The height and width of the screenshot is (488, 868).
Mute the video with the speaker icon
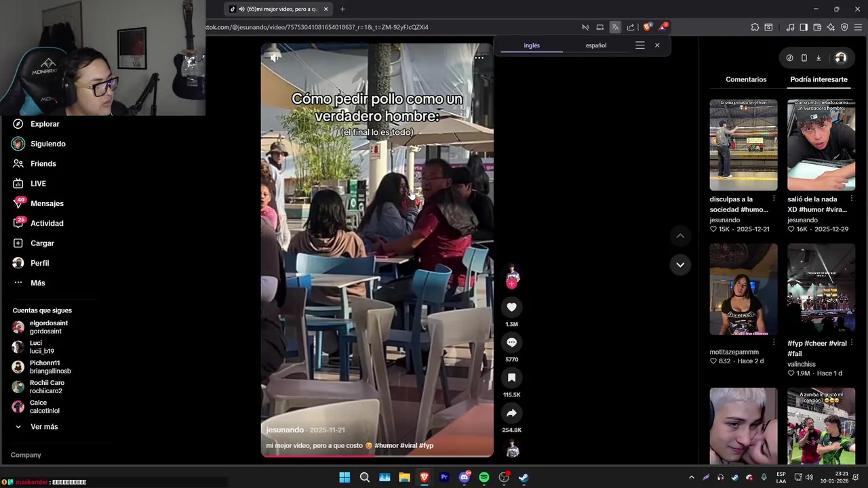275,58
